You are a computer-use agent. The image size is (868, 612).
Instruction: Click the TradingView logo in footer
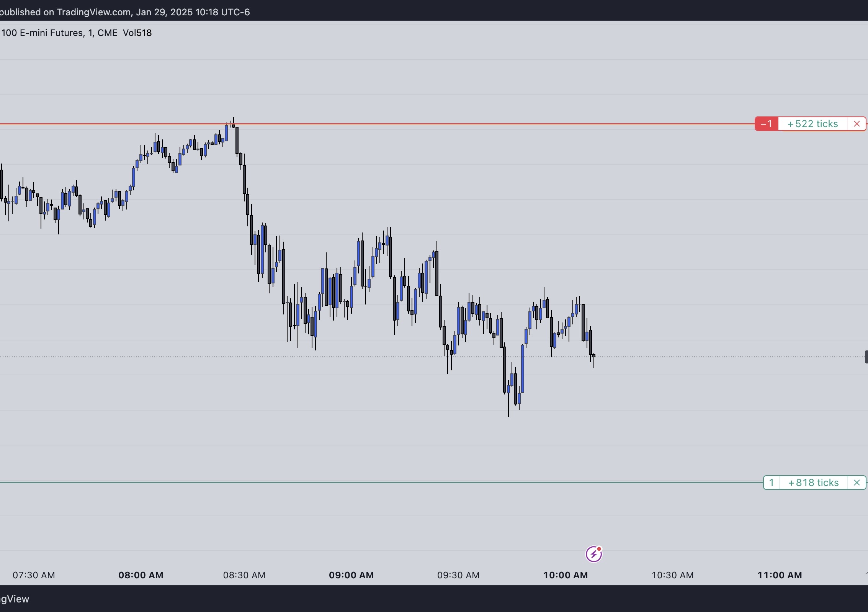[15, 599]
